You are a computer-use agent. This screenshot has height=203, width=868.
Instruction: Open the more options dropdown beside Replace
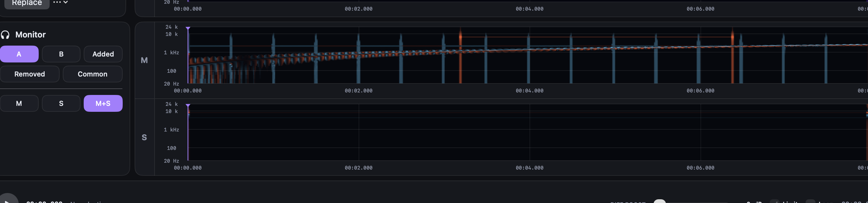[61, 2]
